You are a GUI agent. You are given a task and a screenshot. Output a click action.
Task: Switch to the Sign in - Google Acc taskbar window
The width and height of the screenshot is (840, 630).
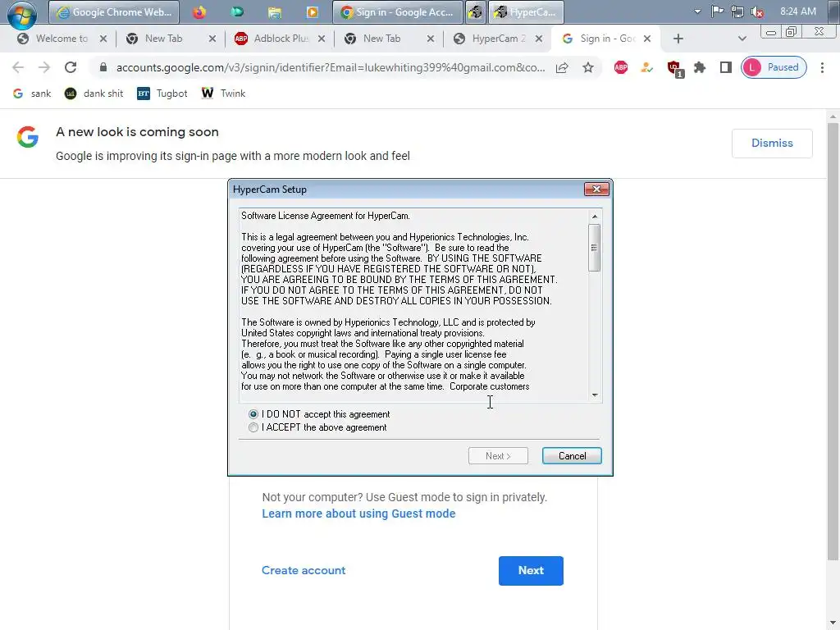point(397,11)
